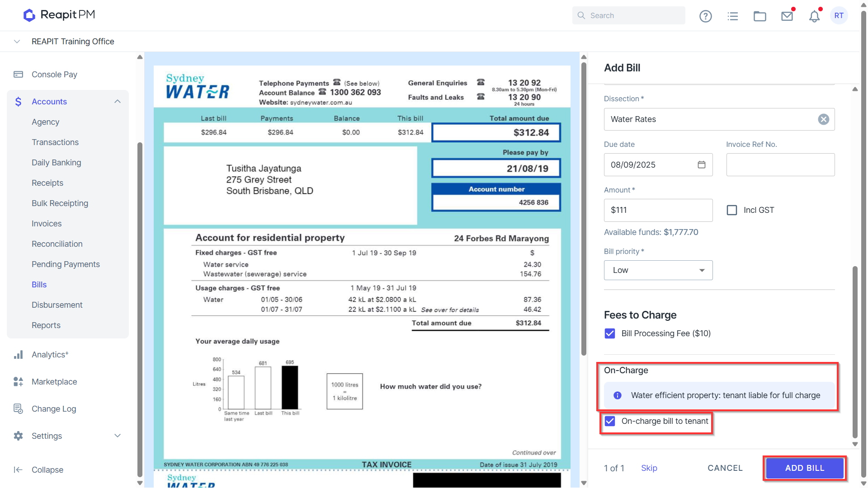
Task: Click the Search box in header
Action: [x=628, y=15]
